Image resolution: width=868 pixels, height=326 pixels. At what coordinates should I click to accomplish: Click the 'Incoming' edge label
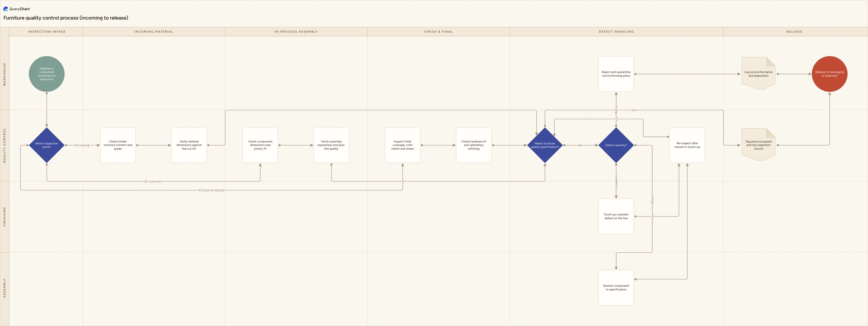pyautogui.click(x=82, y=145)
